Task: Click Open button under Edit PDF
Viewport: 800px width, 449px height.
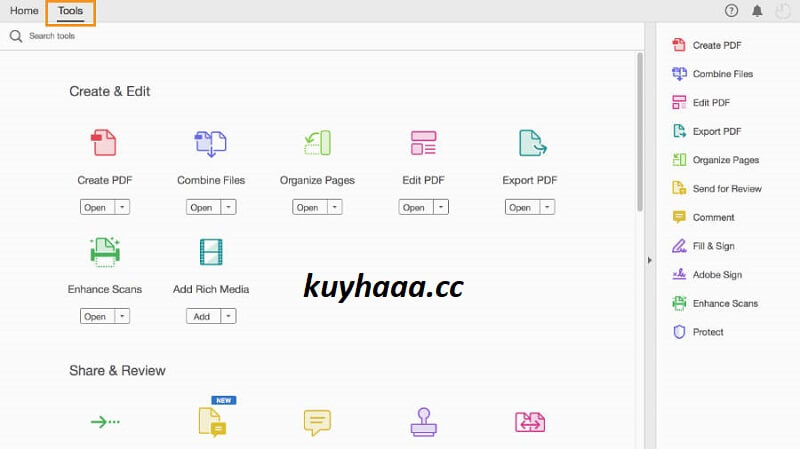Action: (x=416, y=207)
